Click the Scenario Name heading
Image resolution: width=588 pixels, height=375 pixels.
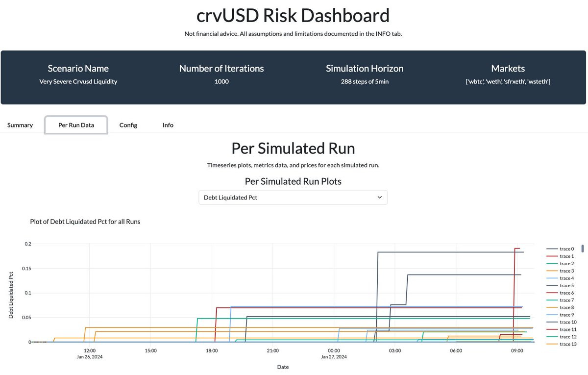(78, 69)
